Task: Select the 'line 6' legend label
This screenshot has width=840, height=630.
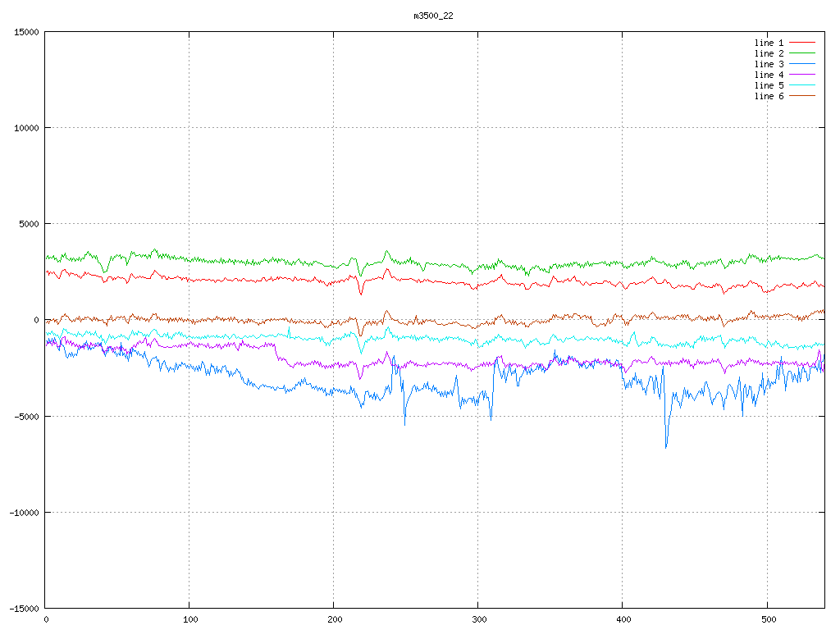Action: pyautogui.click(x=769, y=96)
